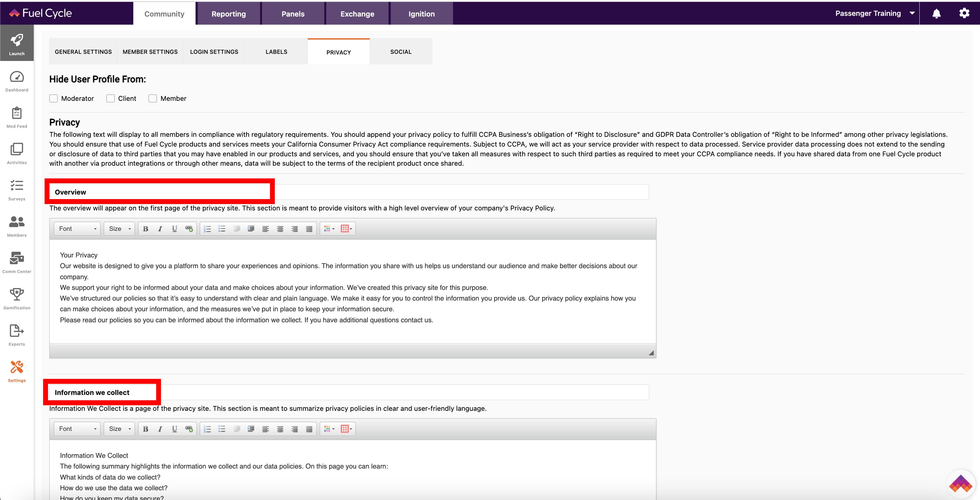
Task: Toggle italic in Information we collect editor
Action: coord(160,429)
